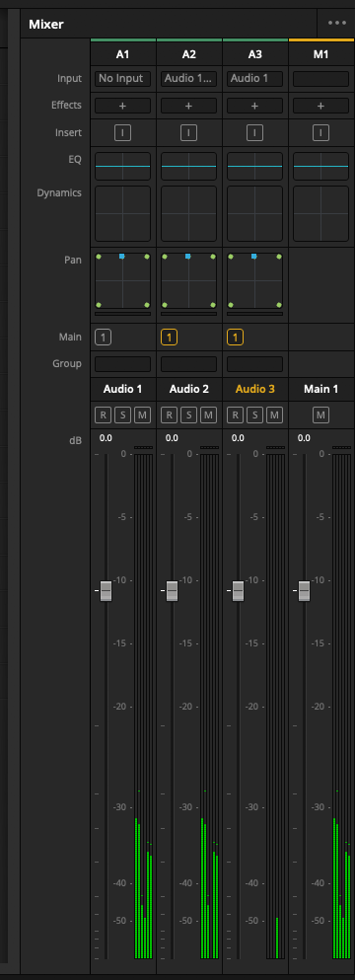The image size is (355, 980).
Task: Open the Dynamics graph for M1
Action: coord(320,214)
